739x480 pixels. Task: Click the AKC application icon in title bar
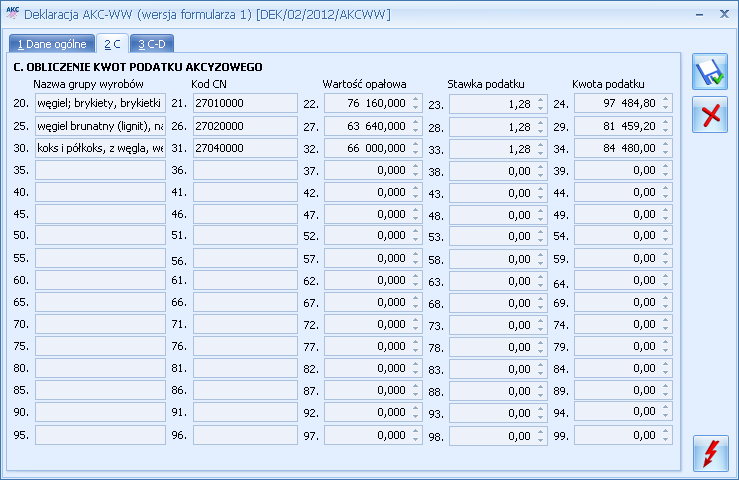pos(12,13)
